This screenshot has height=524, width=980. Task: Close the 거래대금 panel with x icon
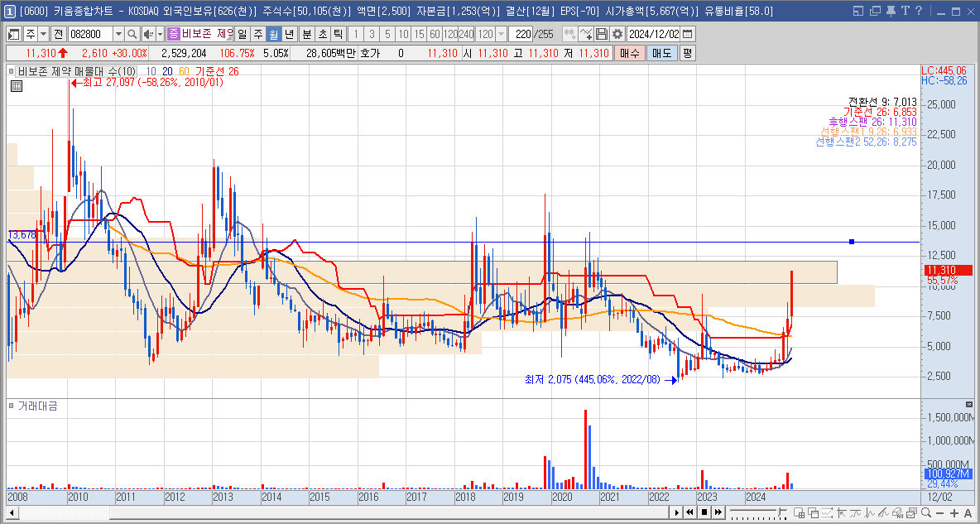click(969, 405)
